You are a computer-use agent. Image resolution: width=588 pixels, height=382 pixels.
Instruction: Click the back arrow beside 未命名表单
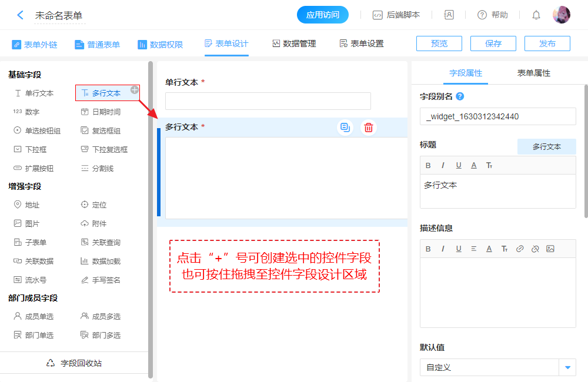point(20,15)
